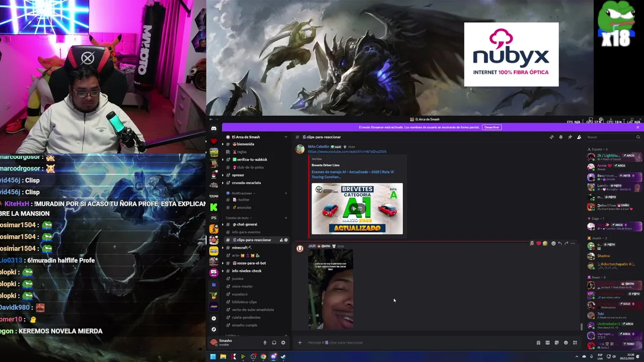Open Windows Start button
The image size is (644, 362).
point(213,357)
